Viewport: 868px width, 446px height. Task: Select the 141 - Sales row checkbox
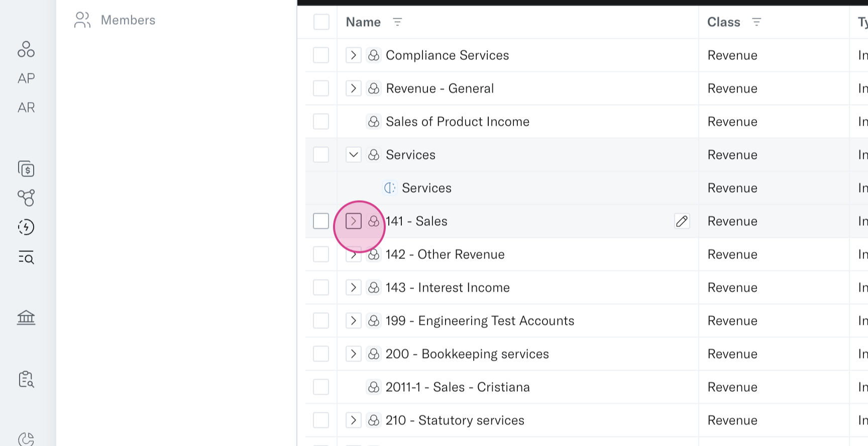coord(321,221)
